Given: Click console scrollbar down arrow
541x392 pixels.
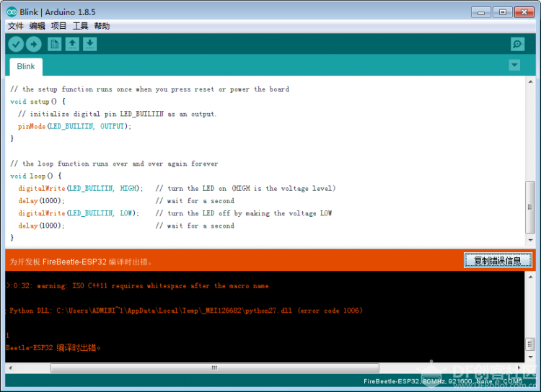Looking at the screenshot, I should [x=530, y=357].
